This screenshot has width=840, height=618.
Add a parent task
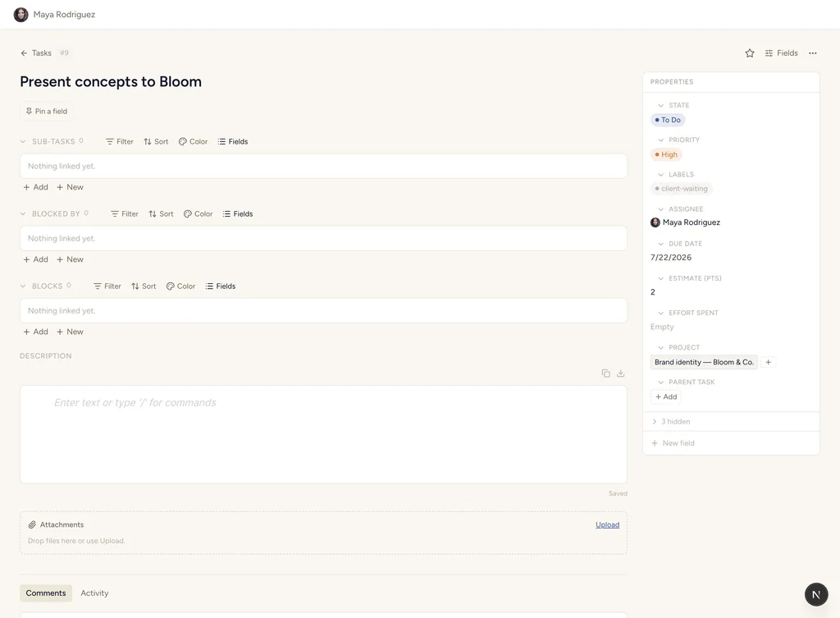(666, 396)
